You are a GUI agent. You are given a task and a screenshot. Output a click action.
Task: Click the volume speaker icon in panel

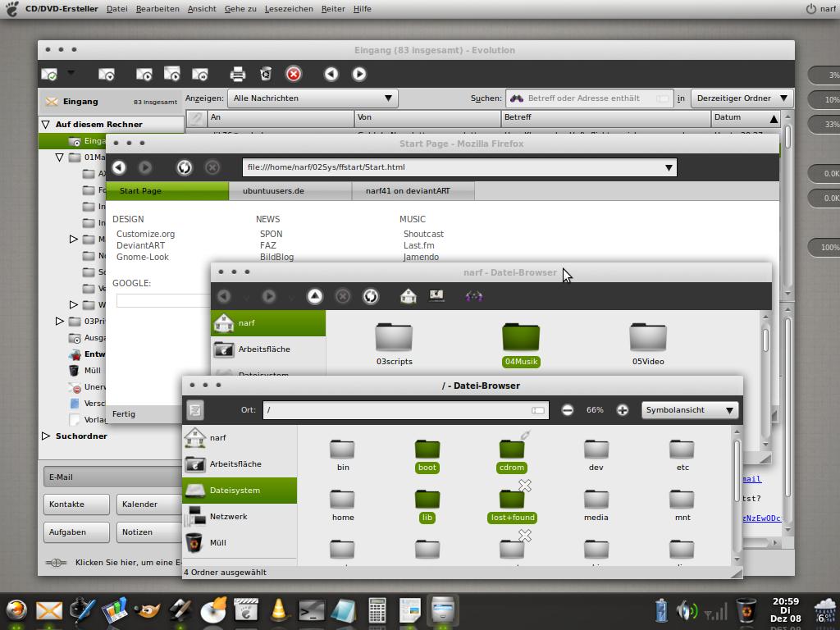pyautogui.click(x=687, y=610)
